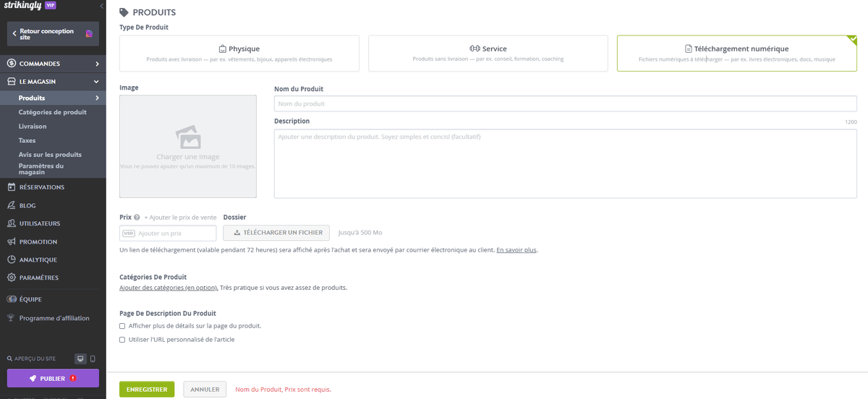Collapse the Le Magasin section chevron
This screenshot has width=868, height=399.
click(x=97, y=82)
